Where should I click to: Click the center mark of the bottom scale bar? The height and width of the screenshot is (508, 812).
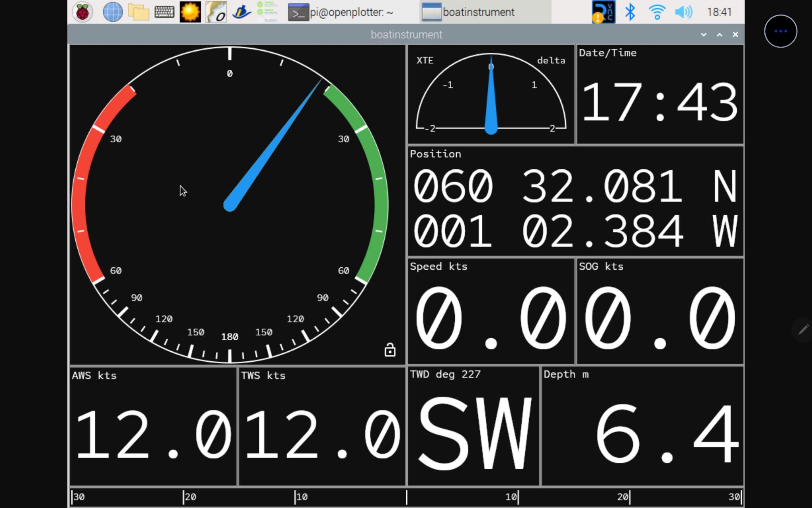click(x=406, y=497)
